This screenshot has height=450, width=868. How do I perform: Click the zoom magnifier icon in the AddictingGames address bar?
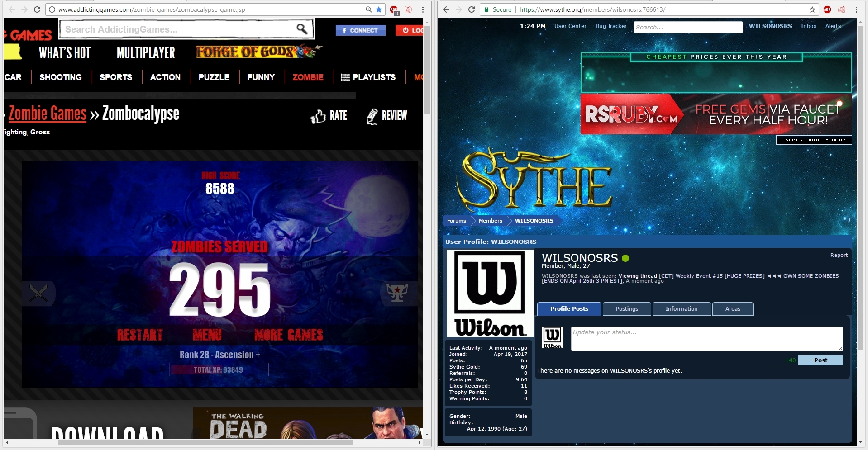pos(368,9)
